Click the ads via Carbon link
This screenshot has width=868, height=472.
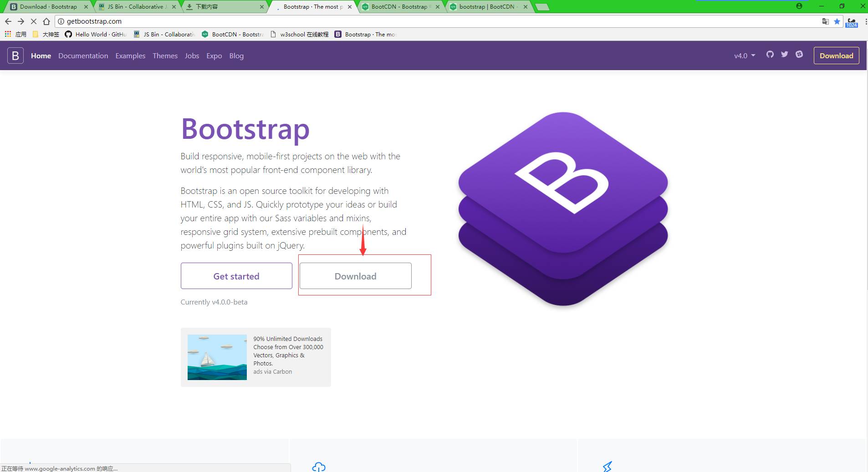[273, 371]
